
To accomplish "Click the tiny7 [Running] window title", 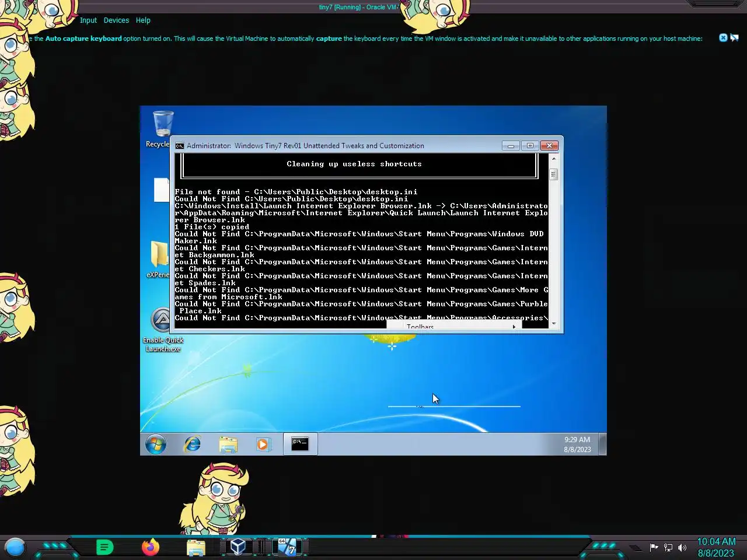I will click(x=358, y=7).
